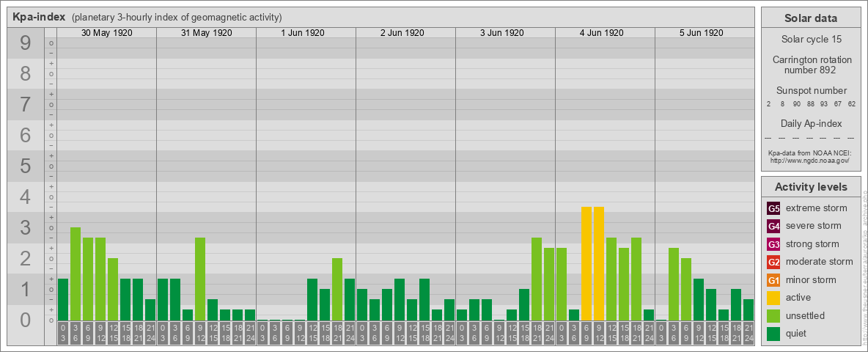Screen dimensions: 868x352
Task: Click the extreme storm legend label
Action: [x=817, y=209]
